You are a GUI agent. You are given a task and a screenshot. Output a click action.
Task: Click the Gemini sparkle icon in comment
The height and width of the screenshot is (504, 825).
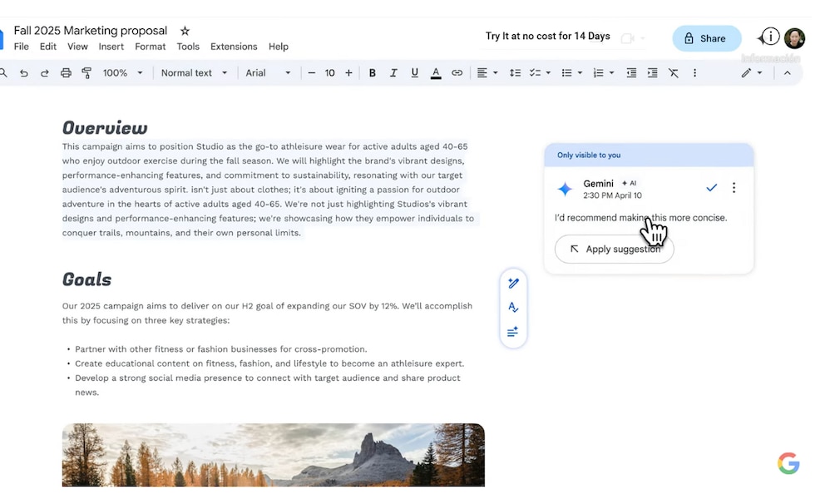pos(565,189)
